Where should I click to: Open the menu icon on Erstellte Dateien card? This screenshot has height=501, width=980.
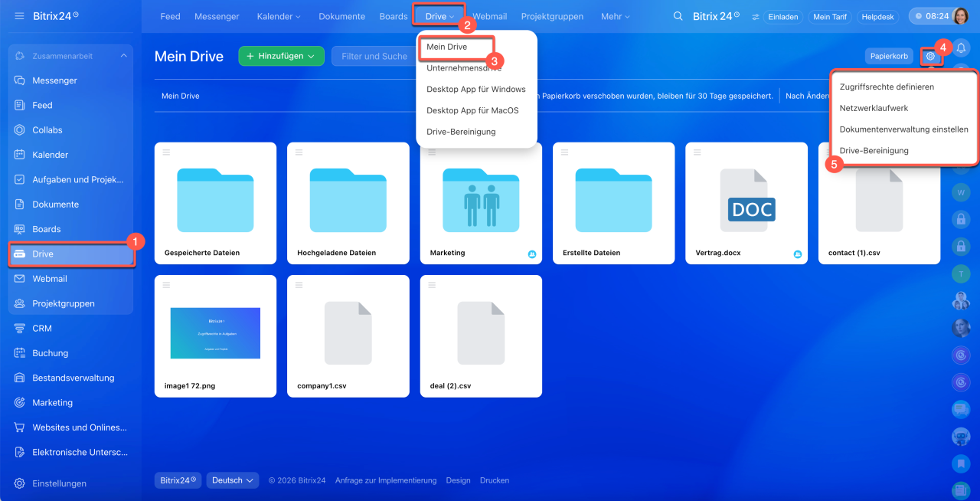click(x=564, y=152)
